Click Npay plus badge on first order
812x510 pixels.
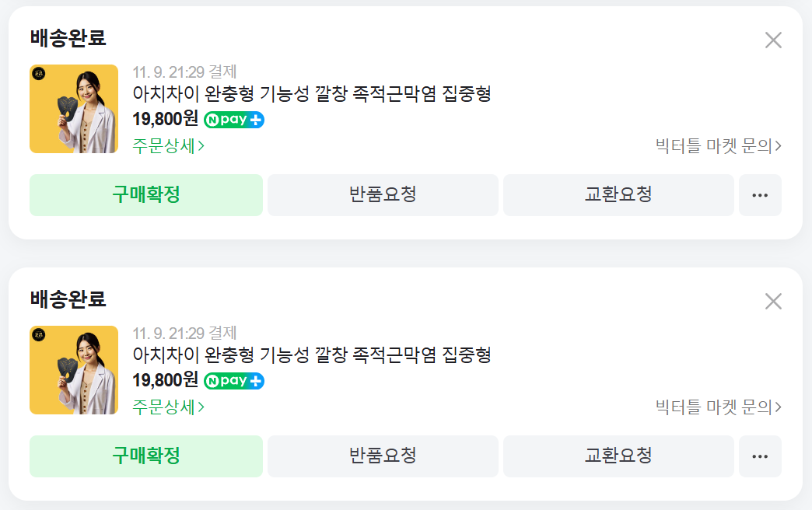[x=234, y=120]
